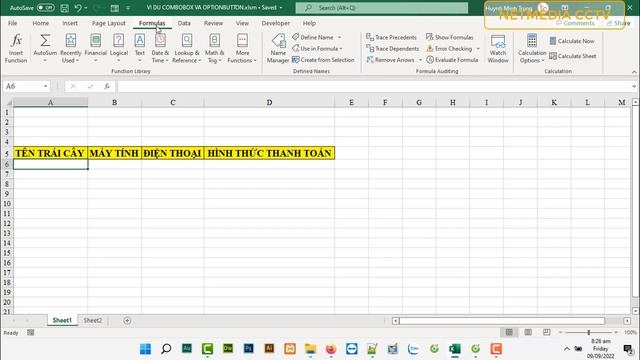Open the Insert Function dialog
Image resolution: width=640 pixels, height=360 pixels.
16,48
